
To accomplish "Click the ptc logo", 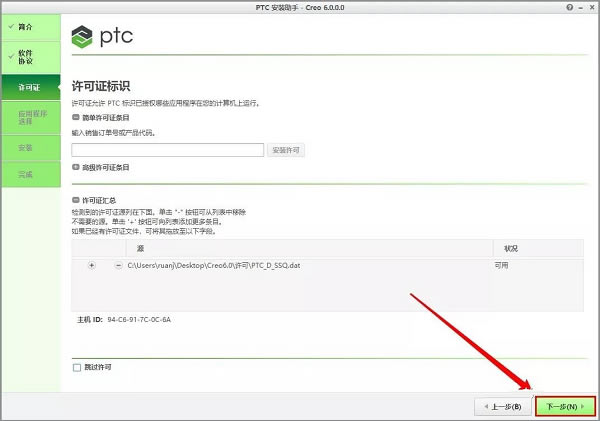I will pos(102,36).
